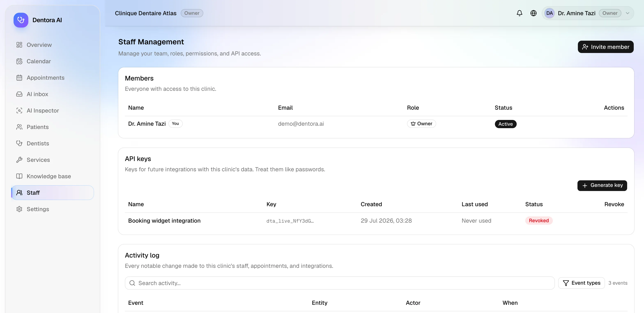Screen dimensions: 644x313
Task: Click the crown icon in Owner role badge
Action: [x=413, y=124]
